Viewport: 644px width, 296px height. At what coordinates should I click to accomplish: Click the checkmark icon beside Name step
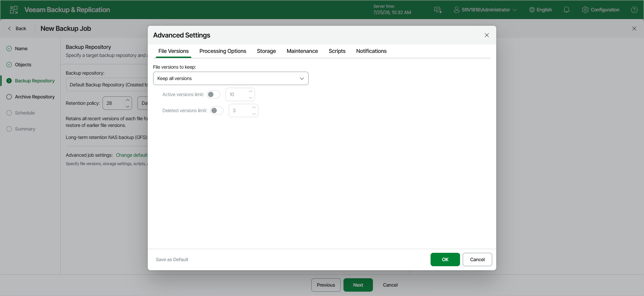(9, 49)
